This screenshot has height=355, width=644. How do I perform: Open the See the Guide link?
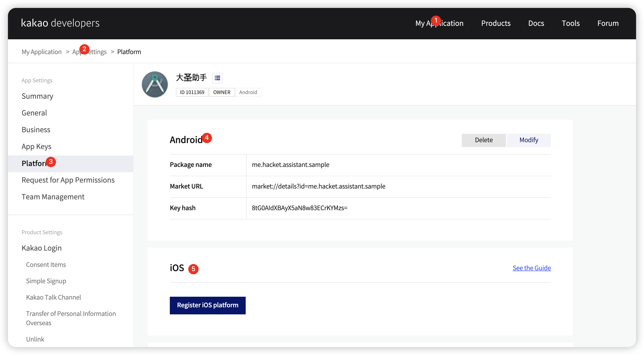pyautogui.click(x=532, y=268)
